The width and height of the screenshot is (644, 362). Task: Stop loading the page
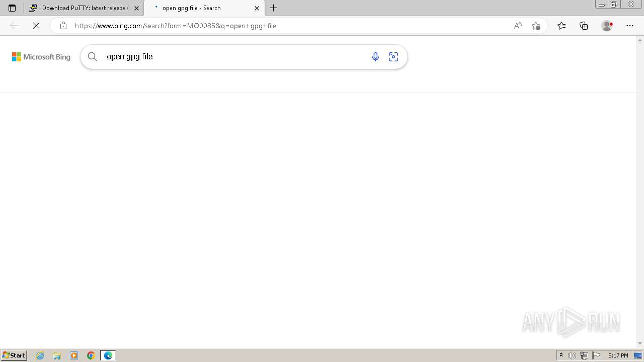click(36, 26)
